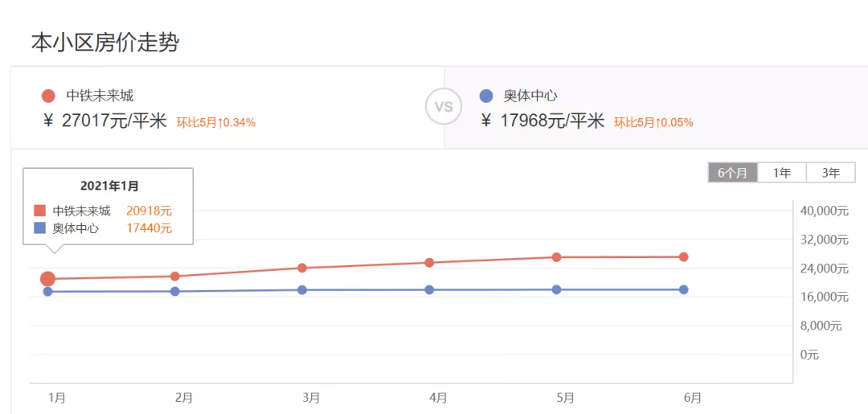Image resolution: width=868 pixels, height=414 pixels.
Task: Click the red data point for 5月
Action: pos(556,257)
